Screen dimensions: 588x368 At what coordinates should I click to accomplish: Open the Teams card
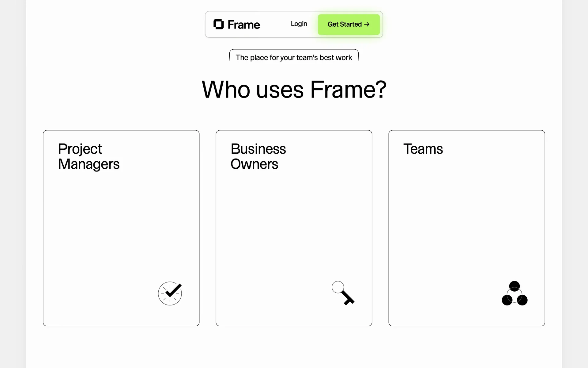(466, 228)
